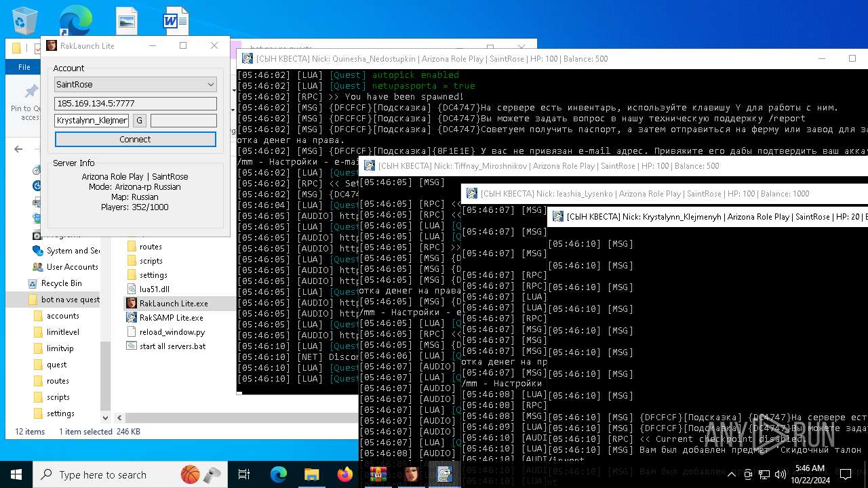This screenshot has height=488, width=868.
Task: Open the network icon in system tray
Action: (x=764, y=474)
